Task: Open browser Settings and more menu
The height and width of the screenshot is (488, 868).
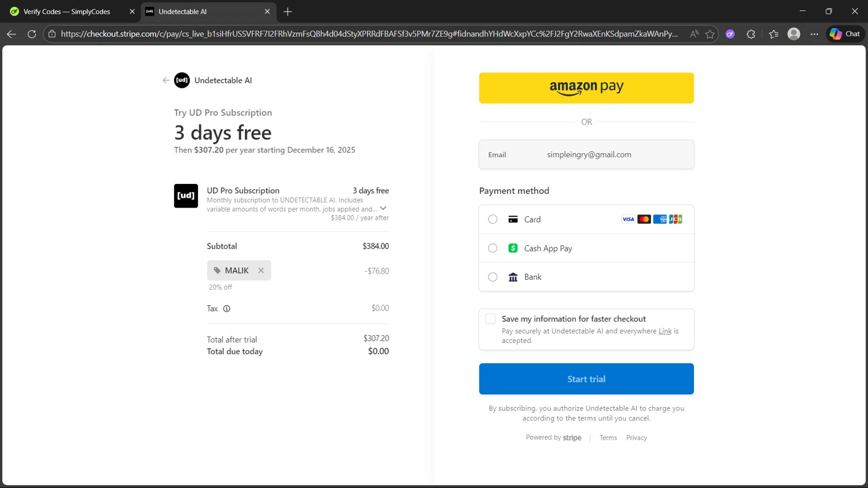Action: point(814,34)
